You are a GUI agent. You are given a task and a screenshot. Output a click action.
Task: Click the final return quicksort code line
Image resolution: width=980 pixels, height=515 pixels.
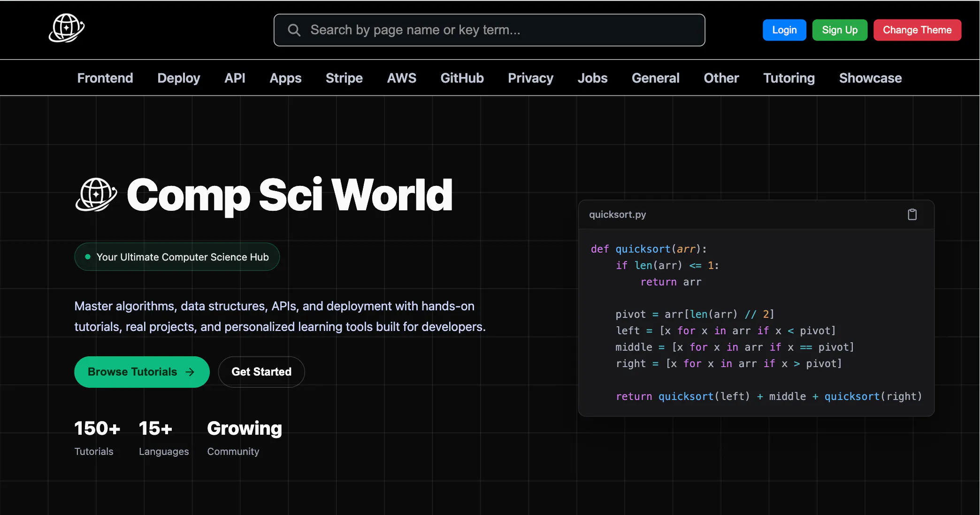click(769, 396)
